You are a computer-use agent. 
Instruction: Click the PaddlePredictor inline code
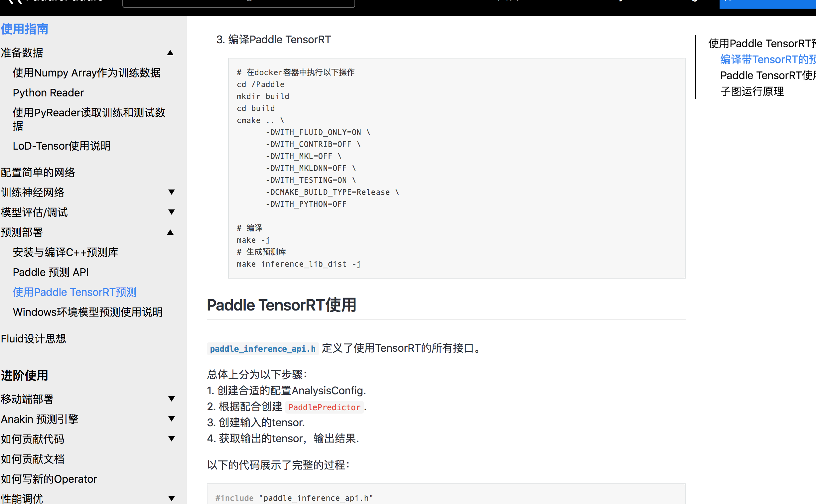324,407
